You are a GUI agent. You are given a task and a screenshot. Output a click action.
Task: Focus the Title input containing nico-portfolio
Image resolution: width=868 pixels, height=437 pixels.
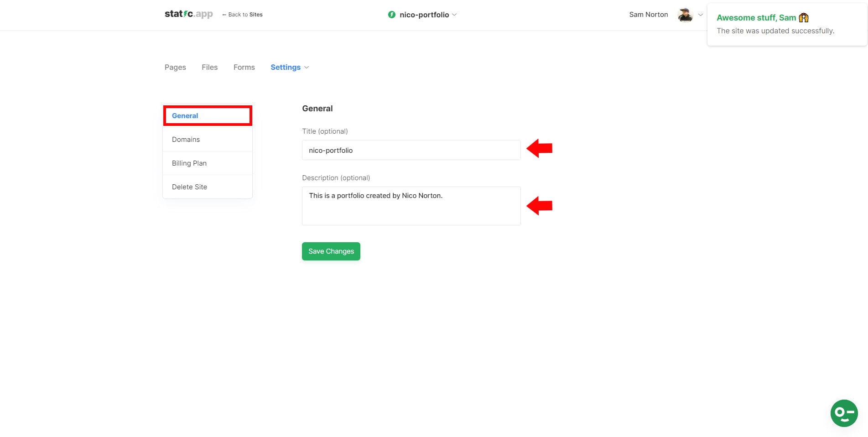[411, 150]
